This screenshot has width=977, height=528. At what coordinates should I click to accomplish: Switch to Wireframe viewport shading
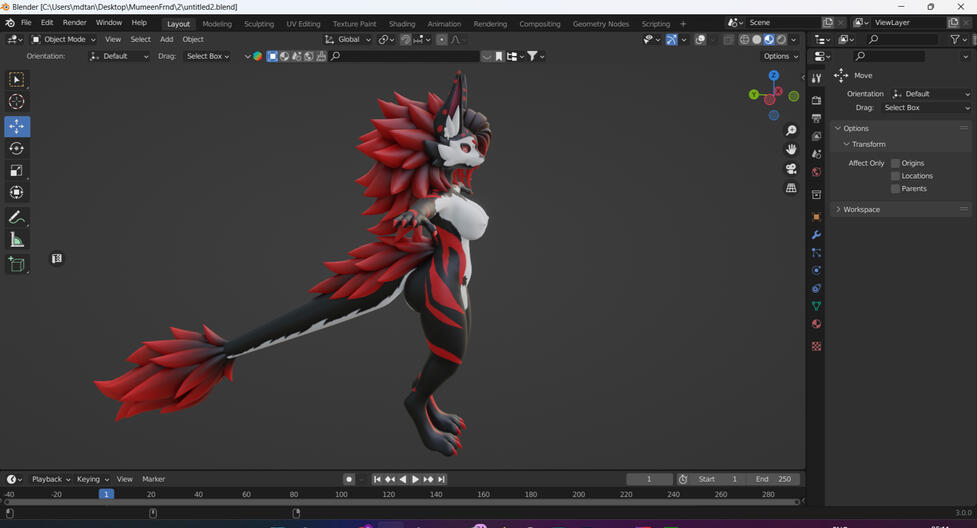click(x=744, y=39)
